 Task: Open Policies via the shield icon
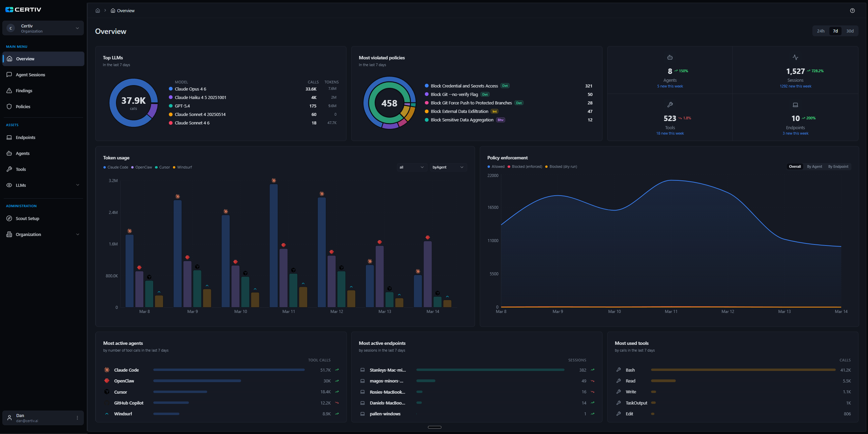pos(9,106)
